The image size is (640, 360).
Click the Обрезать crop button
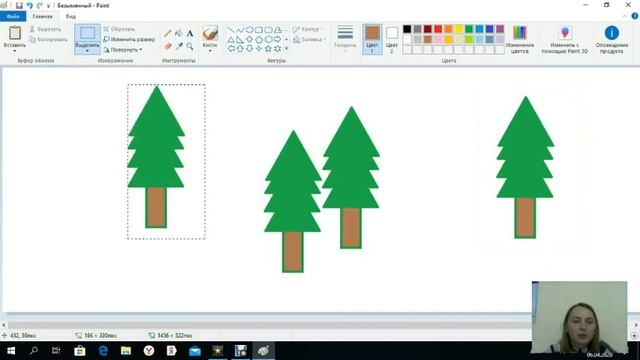119,29
